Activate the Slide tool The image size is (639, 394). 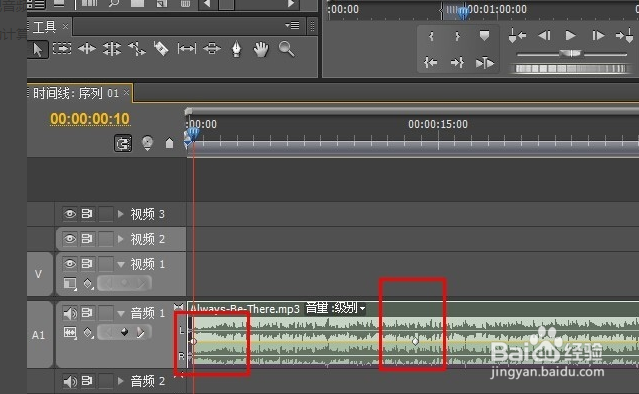(212, 49)
